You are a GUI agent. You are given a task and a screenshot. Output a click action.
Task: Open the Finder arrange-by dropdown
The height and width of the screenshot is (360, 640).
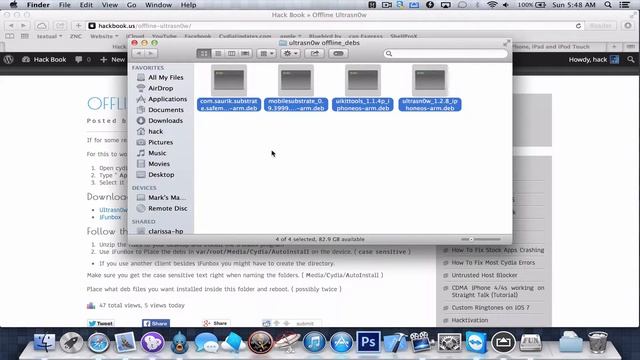coord(267,53)
